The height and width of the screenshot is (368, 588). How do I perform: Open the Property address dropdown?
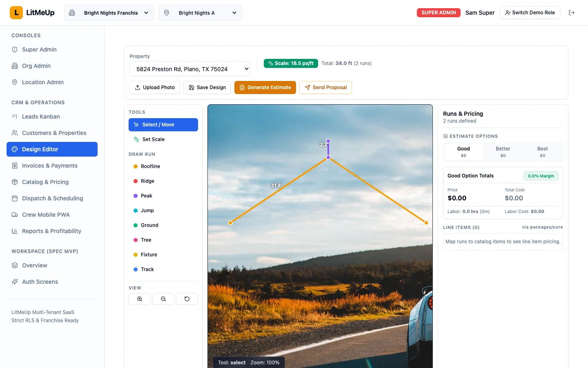click(190, 69)
